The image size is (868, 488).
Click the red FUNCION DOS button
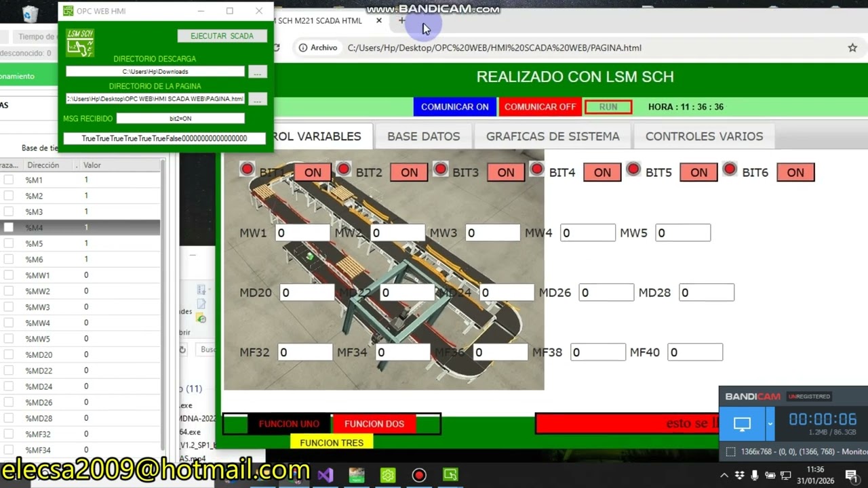tap(374, 424)
